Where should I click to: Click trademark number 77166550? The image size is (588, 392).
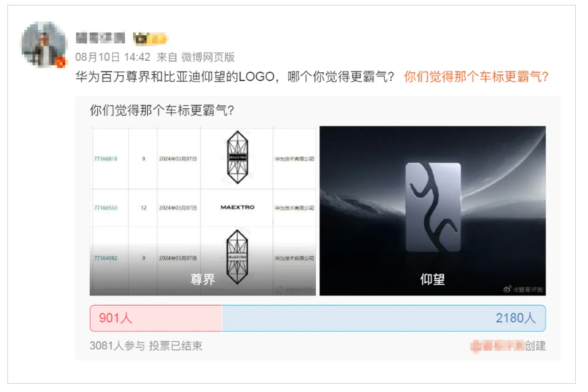click(106, 207)
